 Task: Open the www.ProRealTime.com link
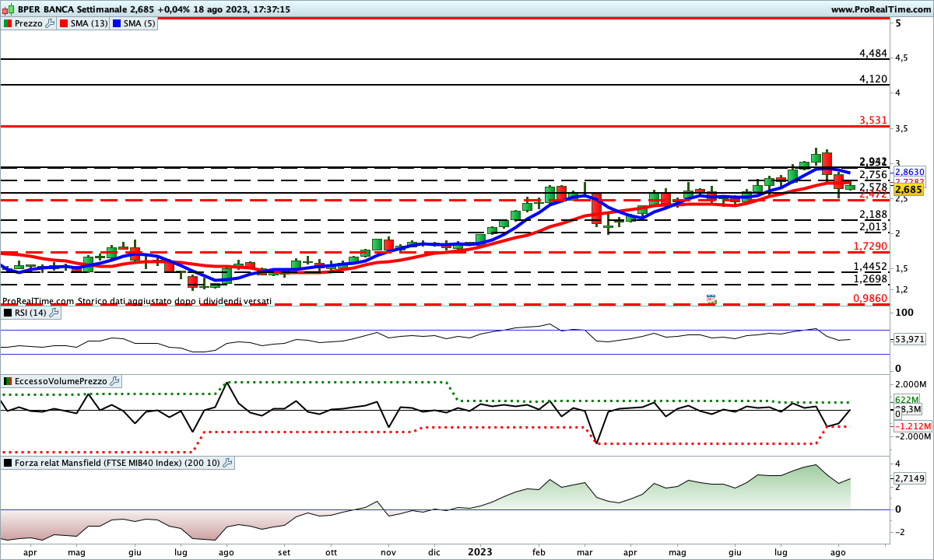pyautogui.click(x=881, y=9)
